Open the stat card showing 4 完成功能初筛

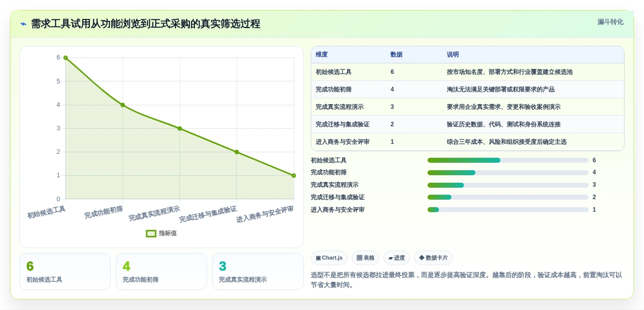click(x=161, y=272)
